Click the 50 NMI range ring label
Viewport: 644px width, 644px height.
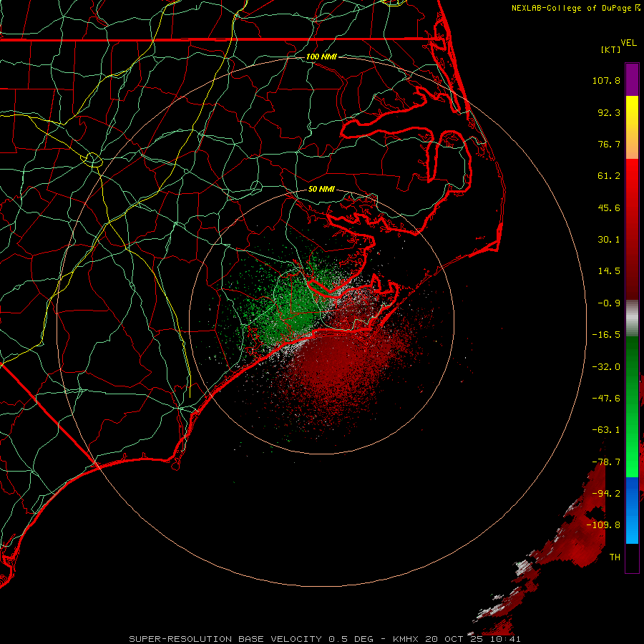321,189
